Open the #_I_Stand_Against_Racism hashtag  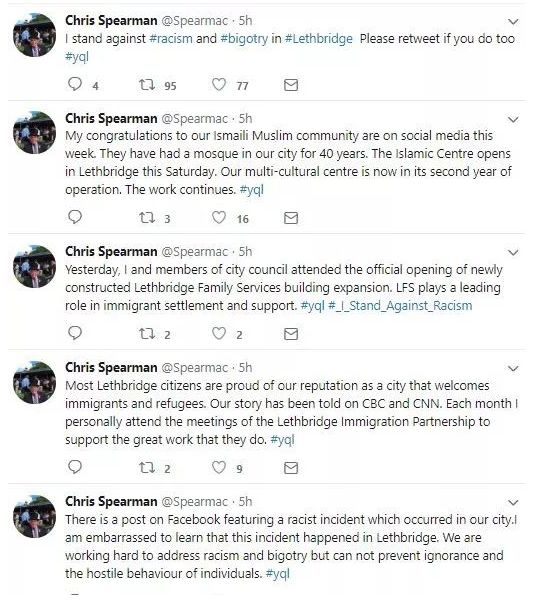(x=400, y=306)
